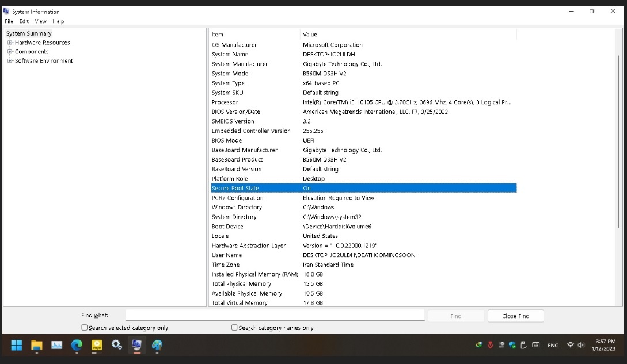Launch Microsoft Edge from the taskbar
This screenshot has height=364, width=627.
point(77,345)
